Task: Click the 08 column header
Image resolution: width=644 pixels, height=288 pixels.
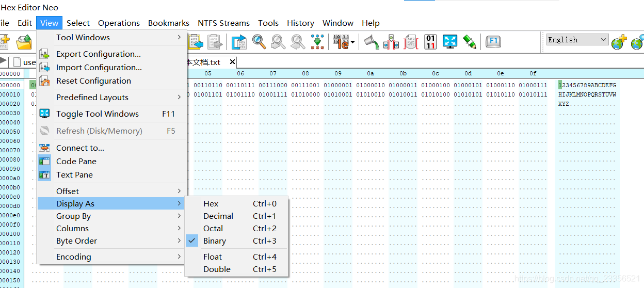Action: [x=305, y=73]
